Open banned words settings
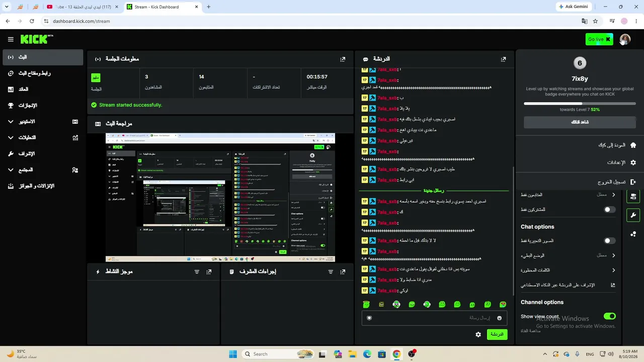Viewport: 644px width, 362px height. click(x=568, y=270)
